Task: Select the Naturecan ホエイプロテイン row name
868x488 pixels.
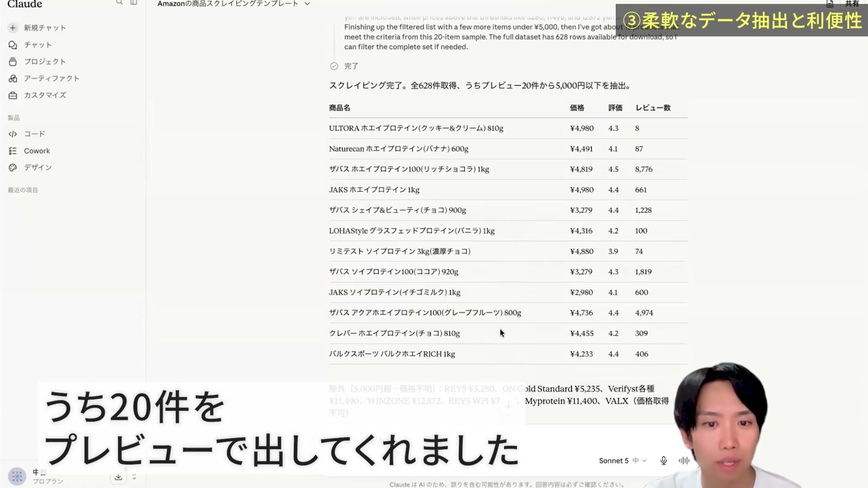Action: 399,149
